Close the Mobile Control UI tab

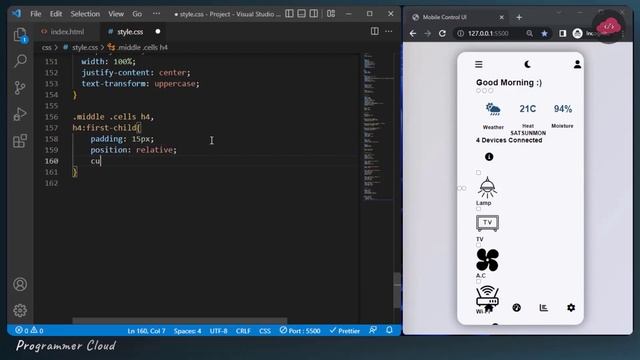(502, 17)
